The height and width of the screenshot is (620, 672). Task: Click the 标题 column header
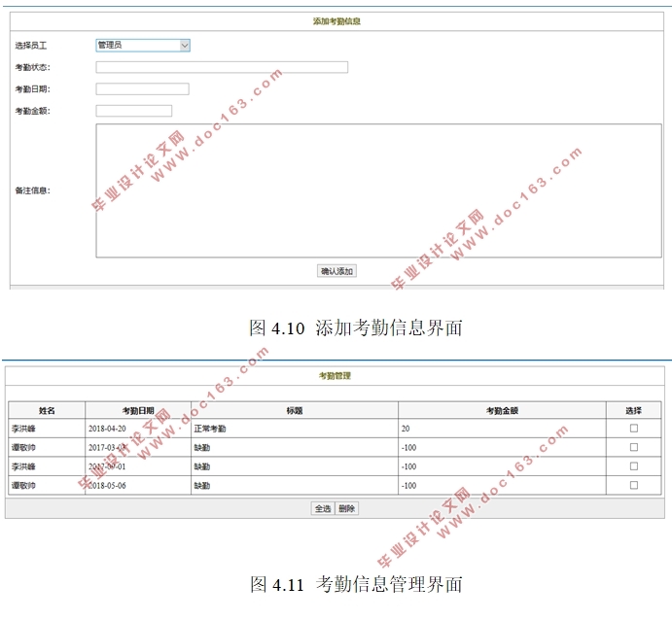(x=294, y=410)
